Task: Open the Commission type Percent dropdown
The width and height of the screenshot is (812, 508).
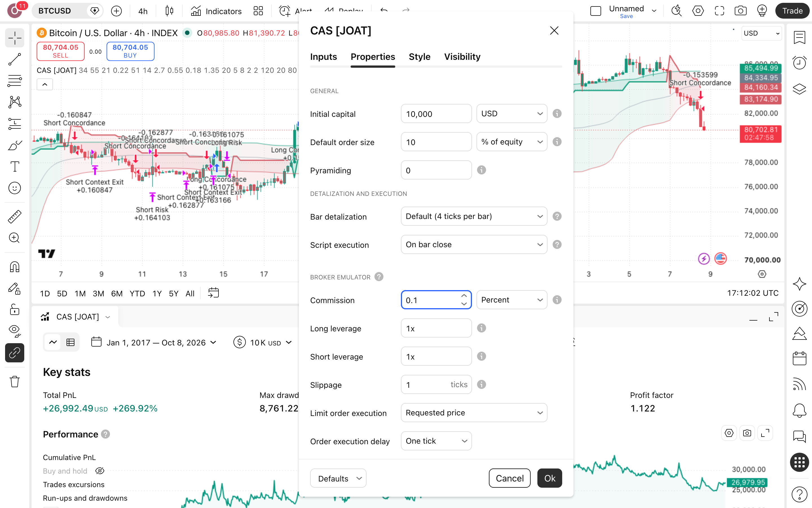Action: click(512, 300)
